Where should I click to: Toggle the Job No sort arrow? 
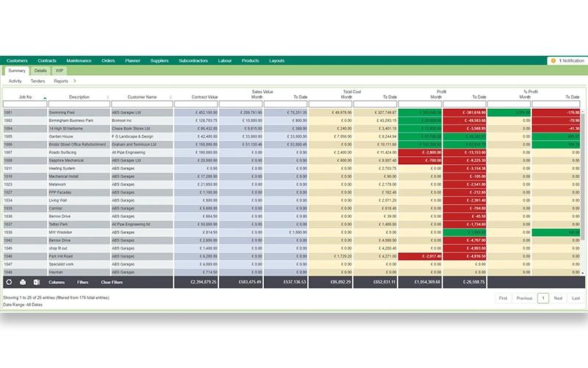(x=45, y=98)
